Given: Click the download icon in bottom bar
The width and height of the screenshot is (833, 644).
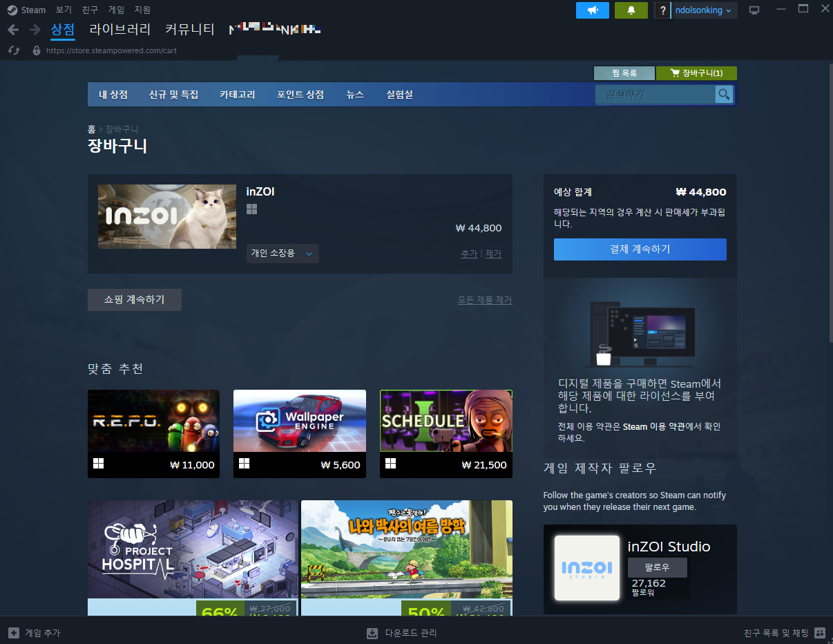Looking at the screenshot, I should point(372,633).
